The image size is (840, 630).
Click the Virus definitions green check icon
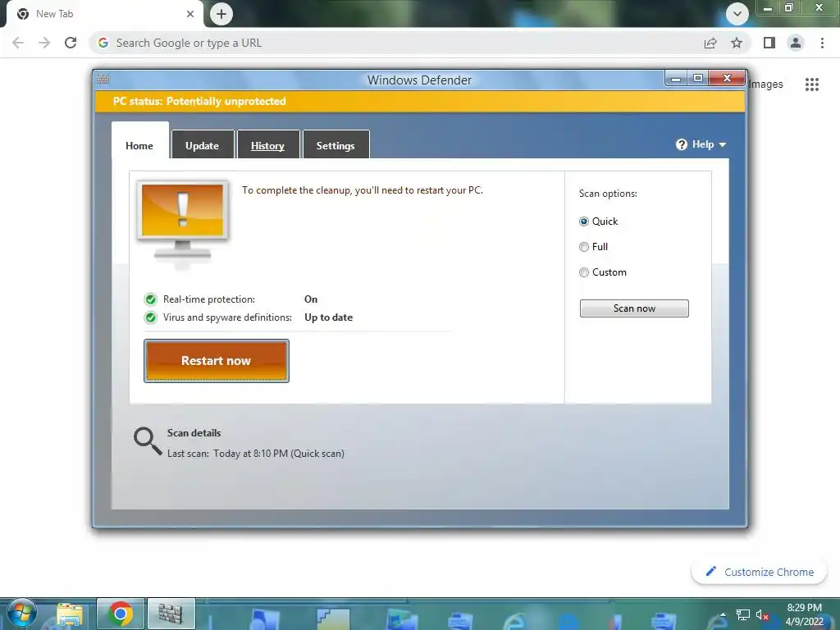[x=151, y=317]
